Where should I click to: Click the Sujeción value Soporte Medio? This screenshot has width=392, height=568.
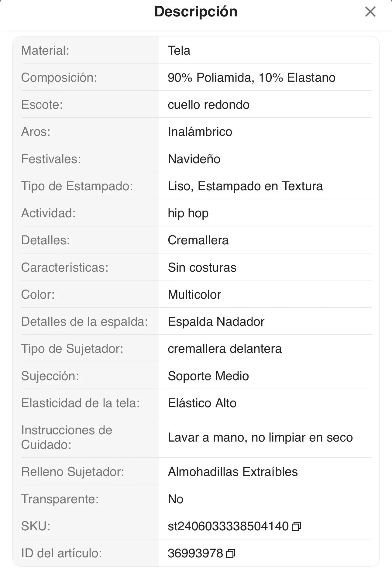tap(208, 376)
